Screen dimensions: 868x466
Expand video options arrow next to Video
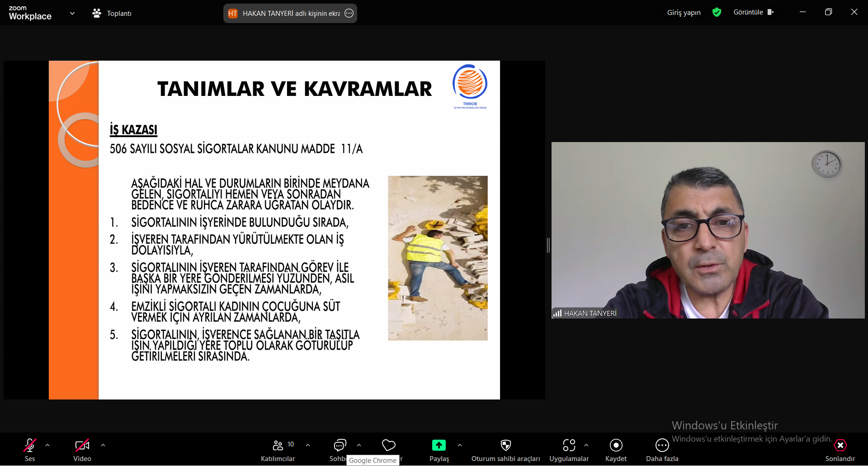coord(103,445)
